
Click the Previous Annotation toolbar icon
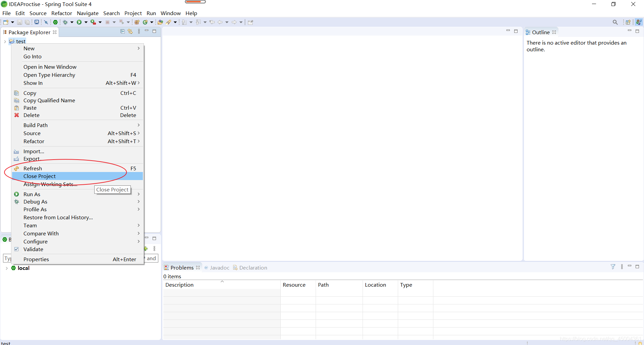click(198, 22)
